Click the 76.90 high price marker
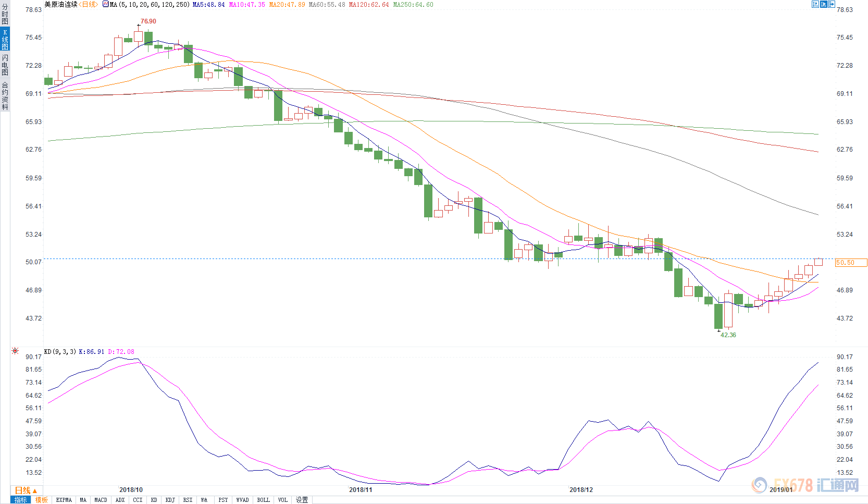The image size is (868, 504). (x=148, y=21)
